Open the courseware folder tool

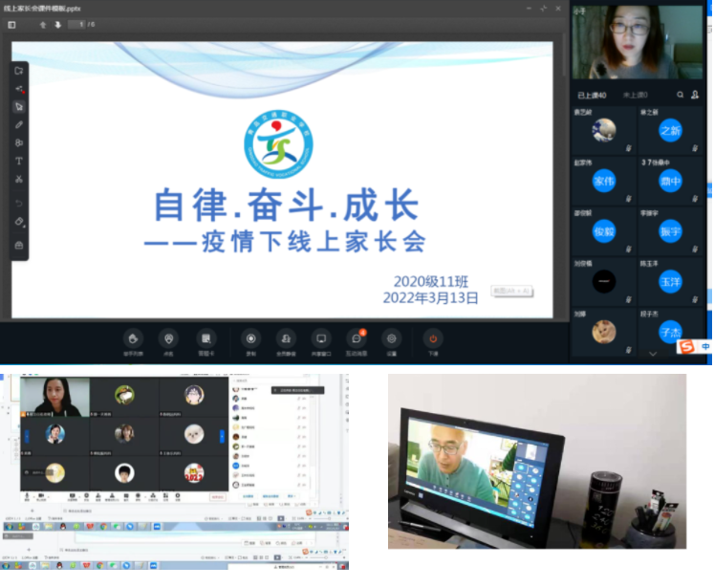(19, 71)
